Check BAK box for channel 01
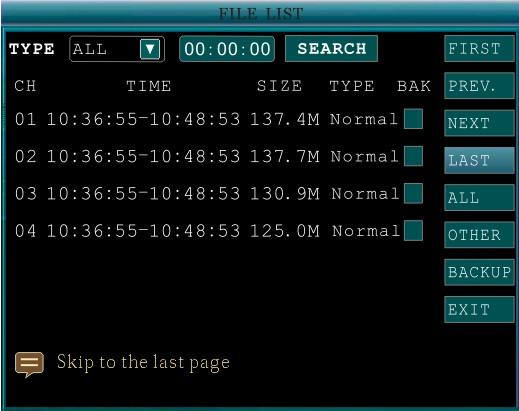 tap(413, 119)
